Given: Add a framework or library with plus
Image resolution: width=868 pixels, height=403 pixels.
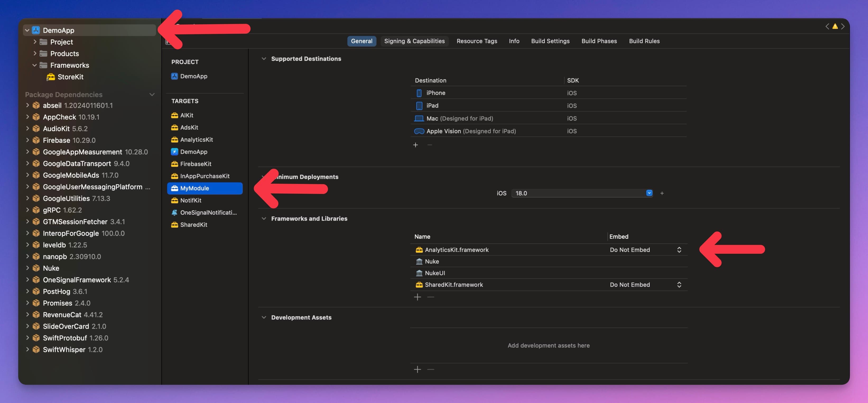Looking at the screenshot, I should click(417, 297).
